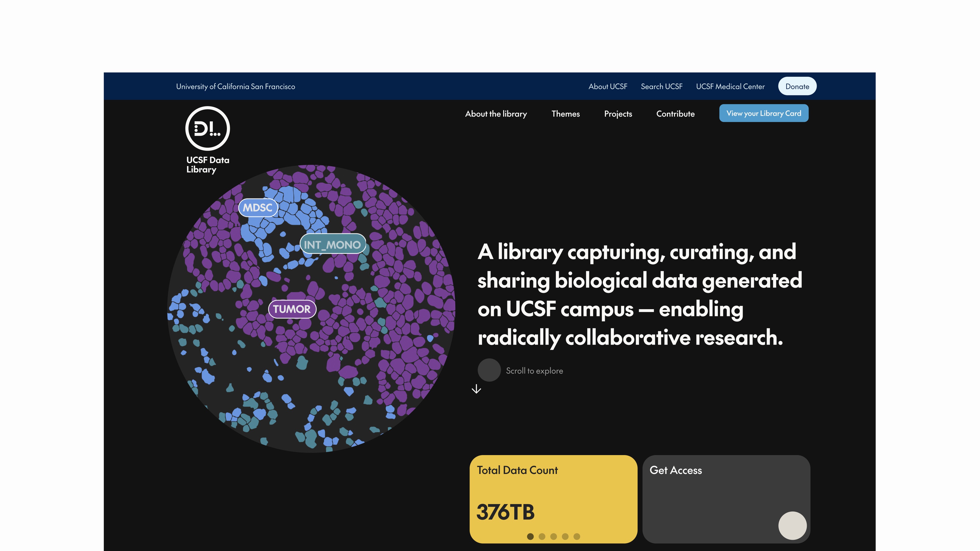Click the UCSF Data Library logo text

208,165
